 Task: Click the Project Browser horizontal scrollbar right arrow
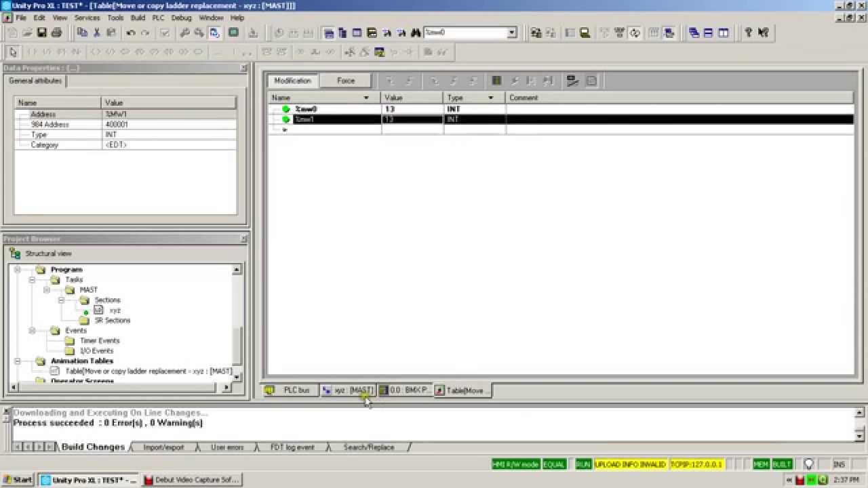point(226,388)
